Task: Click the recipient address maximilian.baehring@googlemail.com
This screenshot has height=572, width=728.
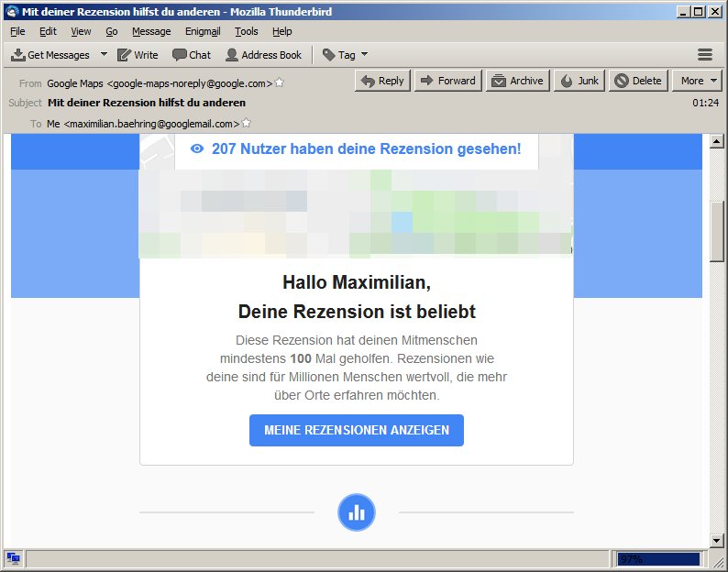Action: click(x=152, y=124)
